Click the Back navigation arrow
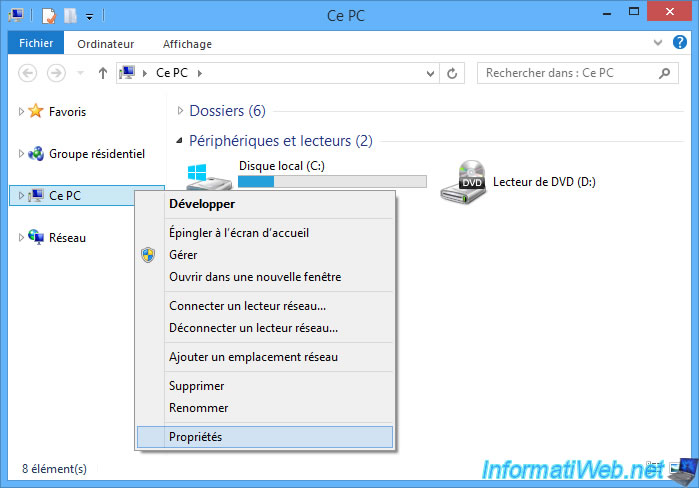This screenshot has height=488, width=699. [x=28, y=73]
